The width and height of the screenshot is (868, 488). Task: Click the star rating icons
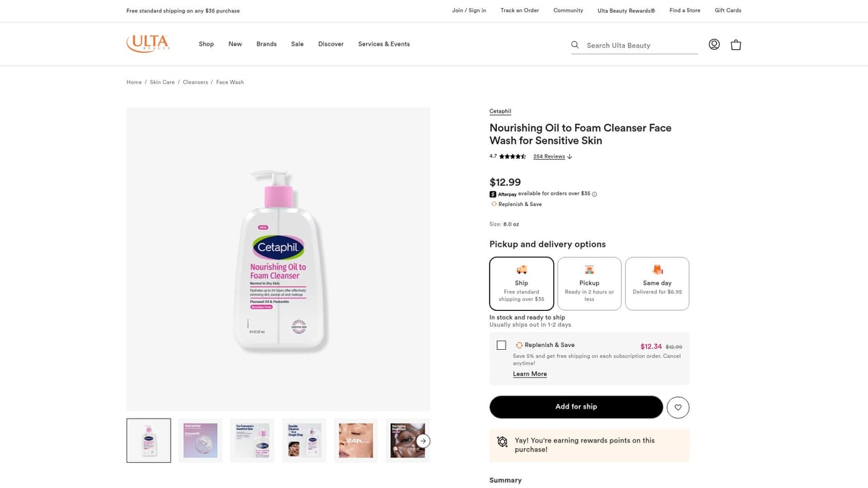[x=512, y=156]
